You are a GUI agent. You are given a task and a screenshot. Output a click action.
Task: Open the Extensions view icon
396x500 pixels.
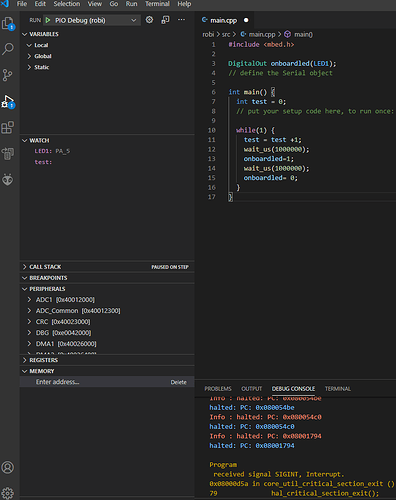coord(8,127)
